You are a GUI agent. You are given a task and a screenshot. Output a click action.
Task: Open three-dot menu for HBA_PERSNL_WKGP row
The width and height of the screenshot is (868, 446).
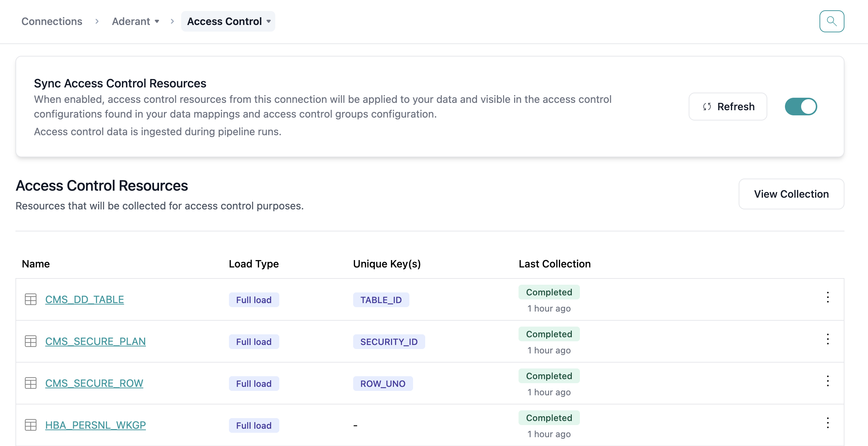pyautogui.click(x=828, y=423)
